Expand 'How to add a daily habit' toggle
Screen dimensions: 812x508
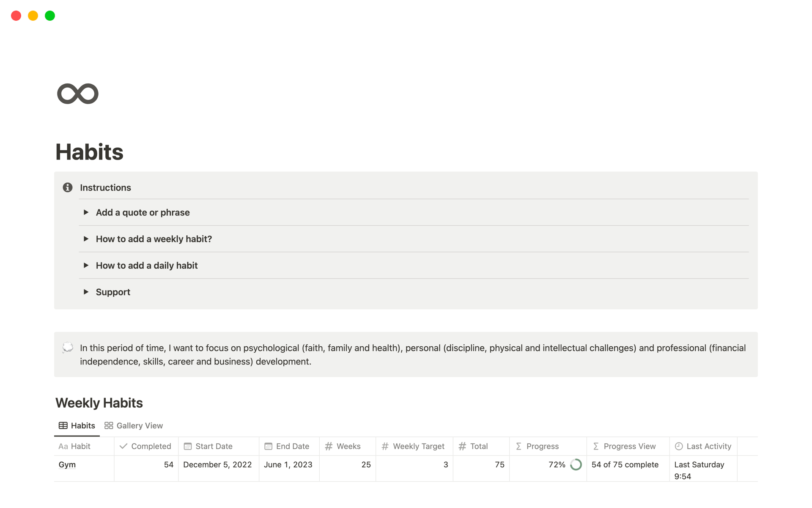click(86, 265)
